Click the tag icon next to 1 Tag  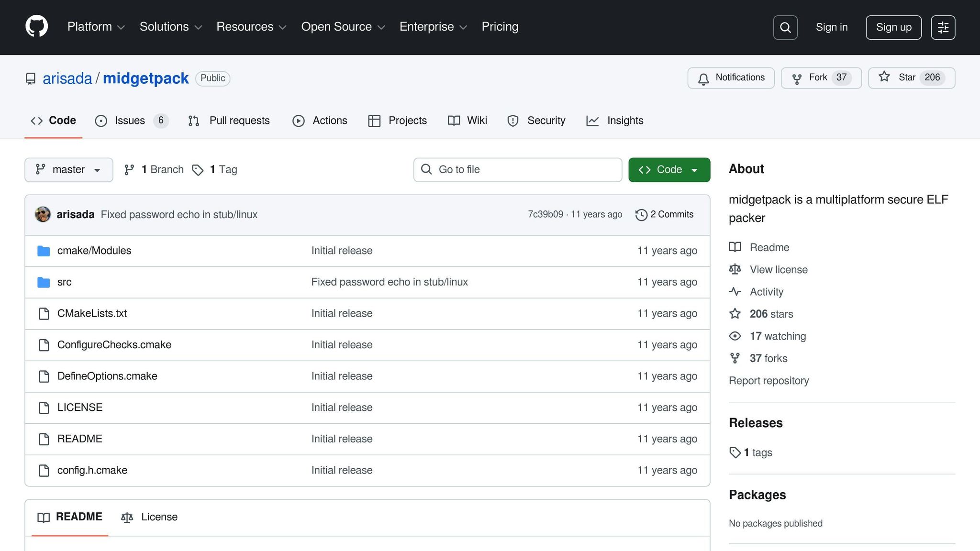pyautogui.click(x=198, y=170)
